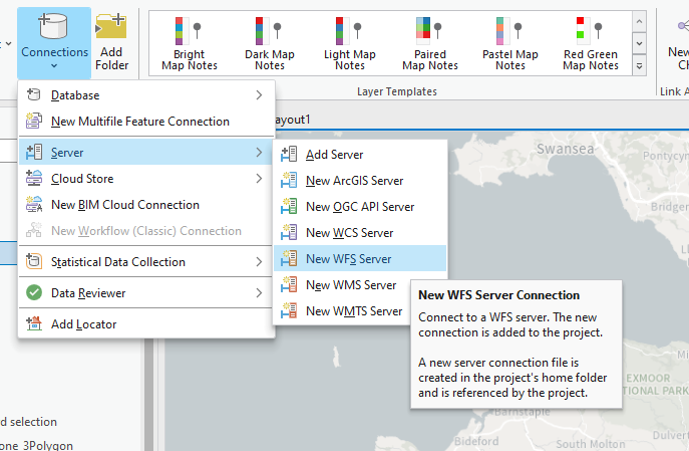Choose New ArcGIS Server option
689x451 pixels.
pyautogui.click(x=354, y=181)
